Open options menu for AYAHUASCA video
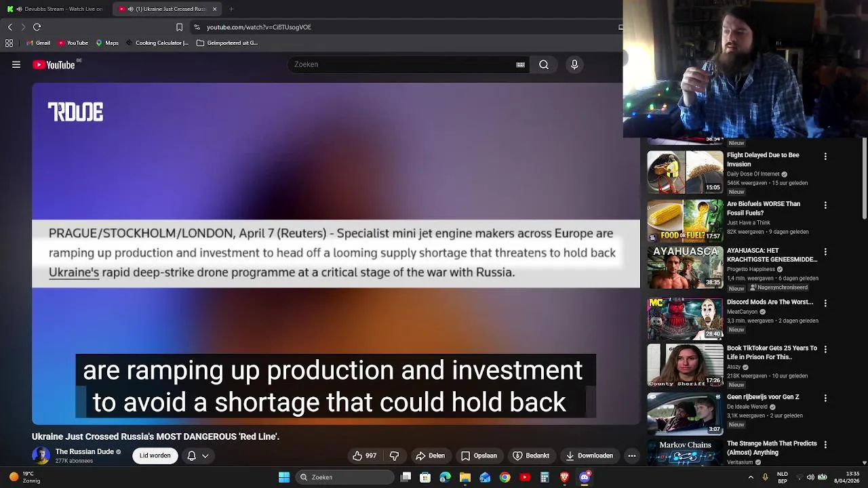 [825, 251]
